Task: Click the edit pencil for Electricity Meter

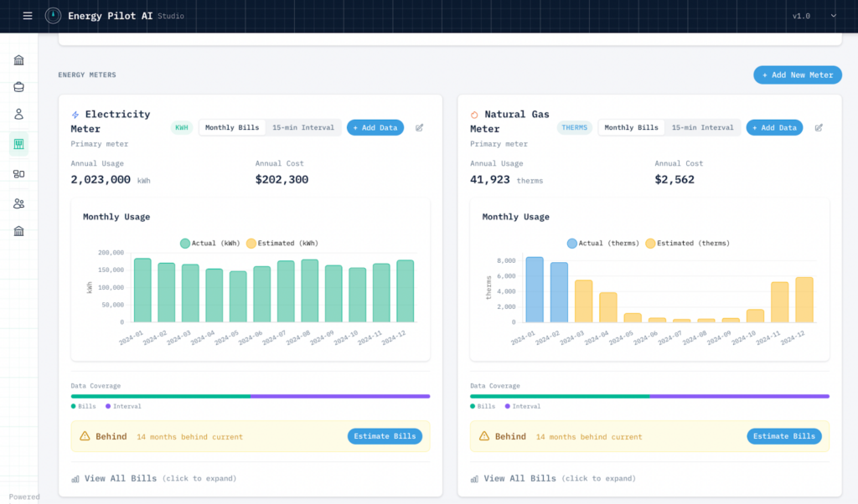Action: click(x=420, y=128)
